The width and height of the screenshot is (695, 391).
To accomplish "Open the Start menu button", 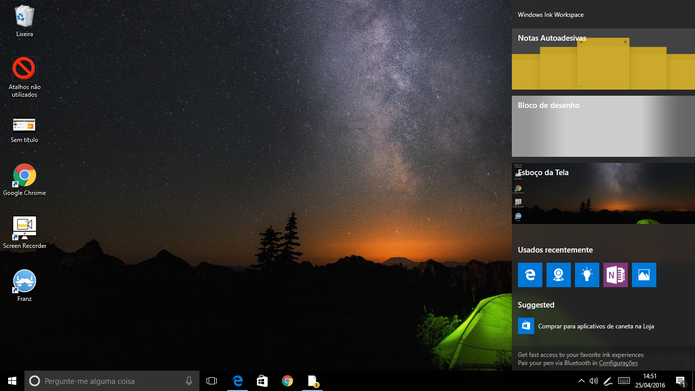I will tap(12, 381).
